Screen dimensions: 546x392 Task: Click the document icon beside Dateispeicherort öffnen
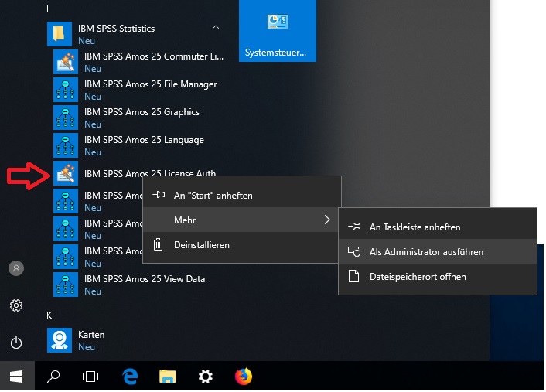coord(353,277)
